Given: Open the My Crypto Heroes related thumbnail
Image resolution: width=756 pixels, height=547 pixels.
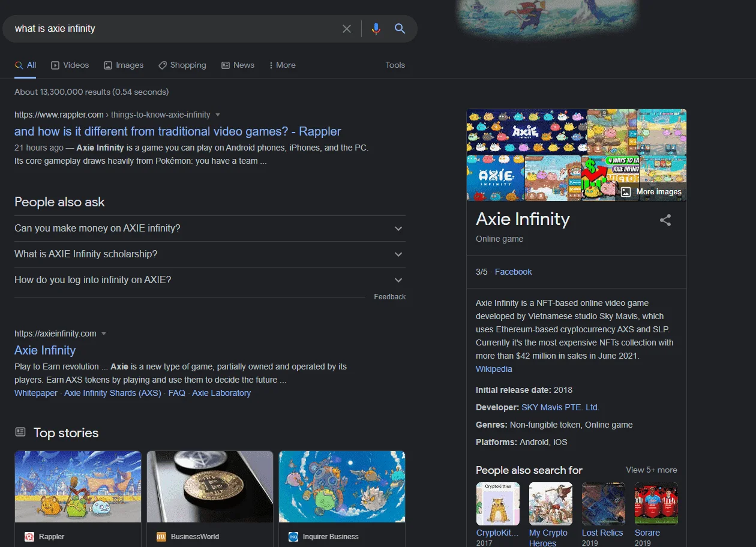Looking at the screenshot, I should (551, 504).
